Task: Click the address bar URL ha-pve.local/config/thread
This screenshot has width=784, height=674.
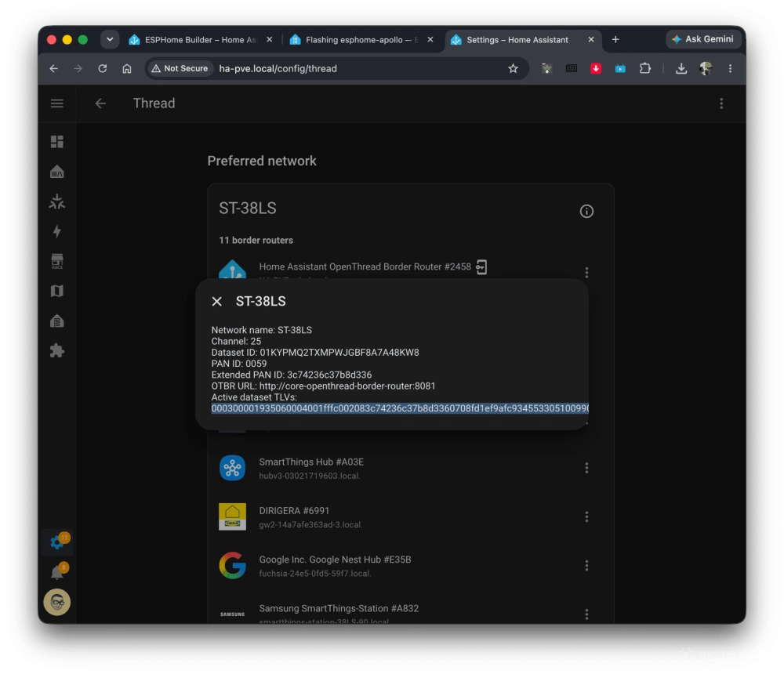Action: click(x=278, y=68)
